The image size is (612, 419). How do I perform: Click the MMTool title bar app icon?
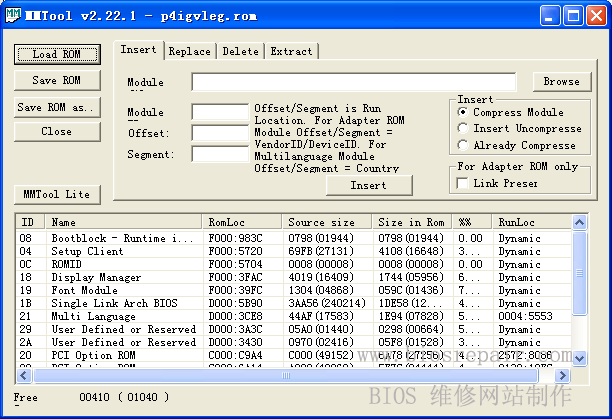click(x=13, y=16)
